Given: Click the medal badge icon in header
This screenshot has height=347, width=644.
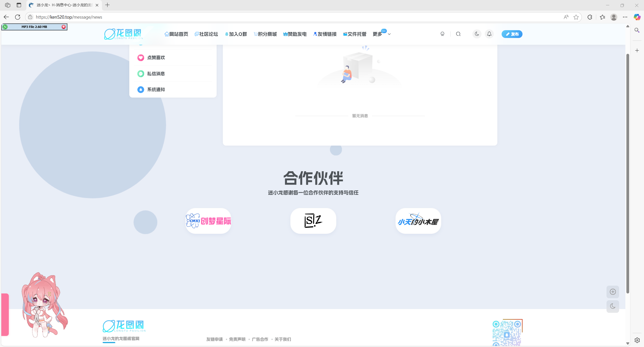Looking at the screenshot, I should coord(442,34).
